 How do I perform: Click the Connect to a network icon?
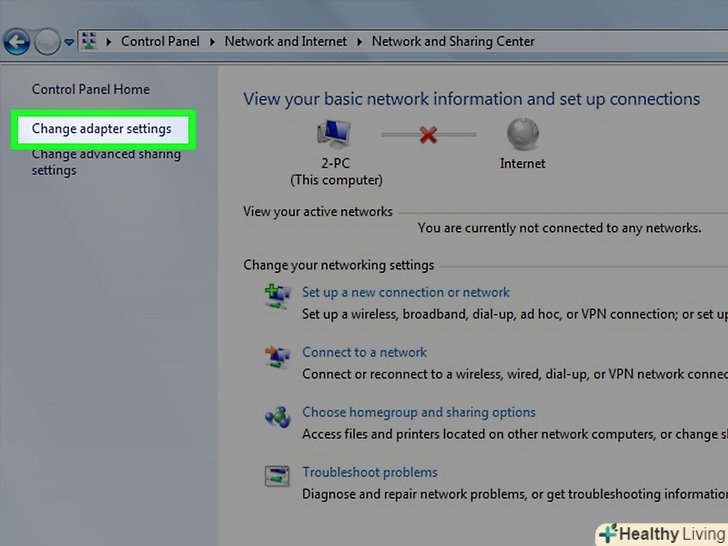(278, 357)
